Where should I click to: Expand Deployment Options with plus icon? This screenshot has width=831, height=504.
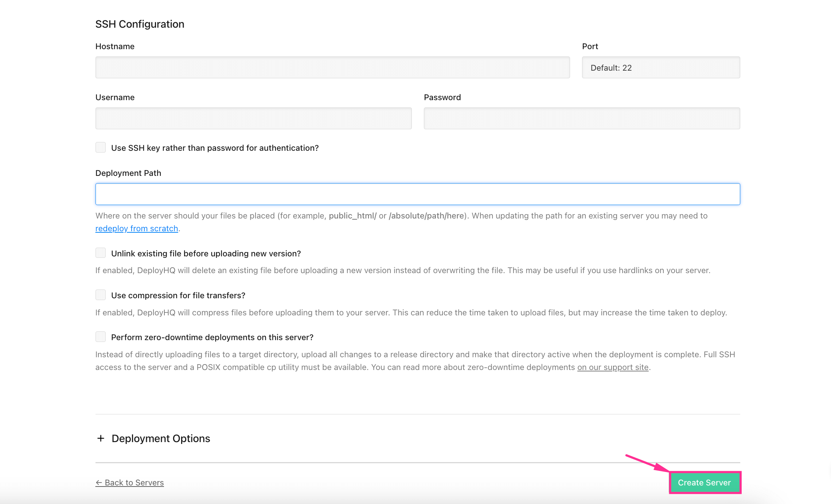[101, 438]
